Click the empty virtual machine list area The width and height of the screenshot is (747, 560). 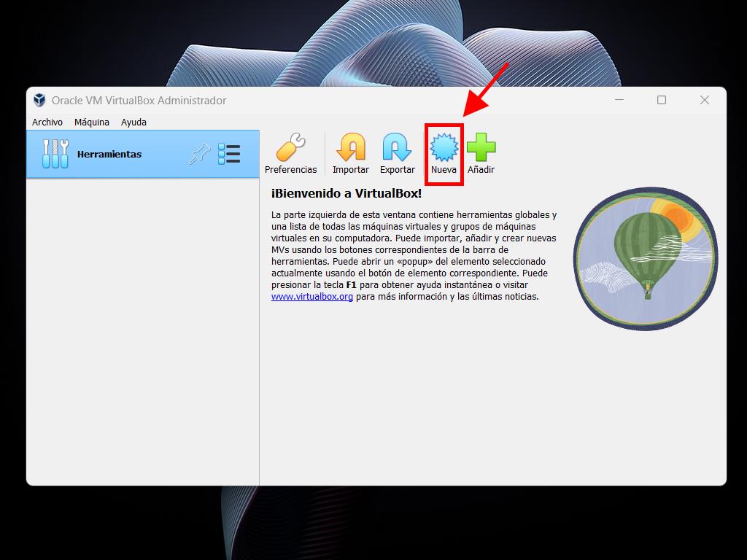142,328
